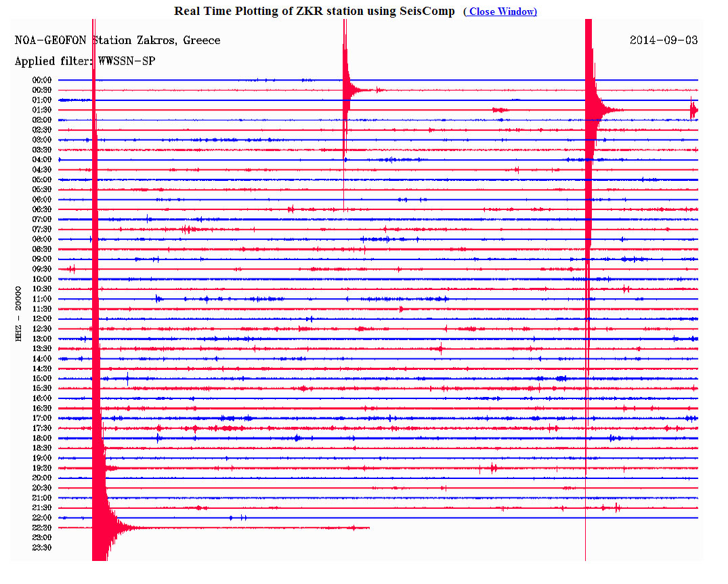Click the date 2014-09-03 label
Screen dimensions: 728x584
coord(663,41)
